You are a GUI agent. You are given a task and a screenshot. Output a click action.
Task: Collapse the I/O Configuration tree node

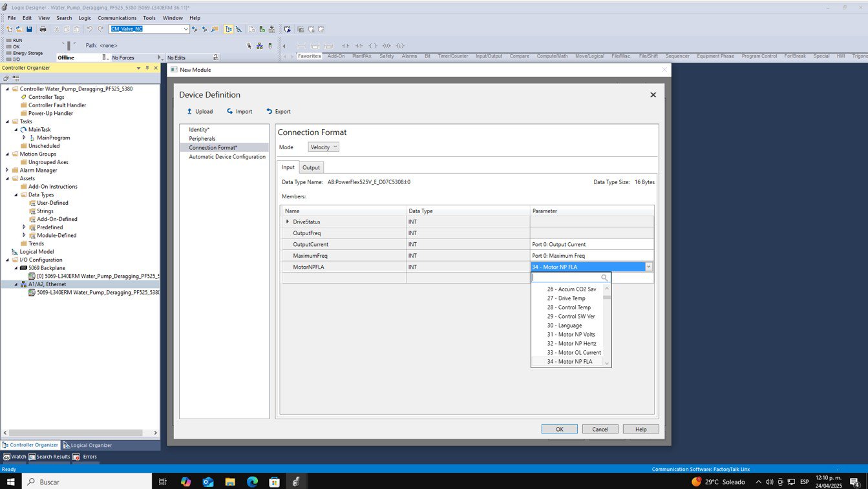[7, 260]
